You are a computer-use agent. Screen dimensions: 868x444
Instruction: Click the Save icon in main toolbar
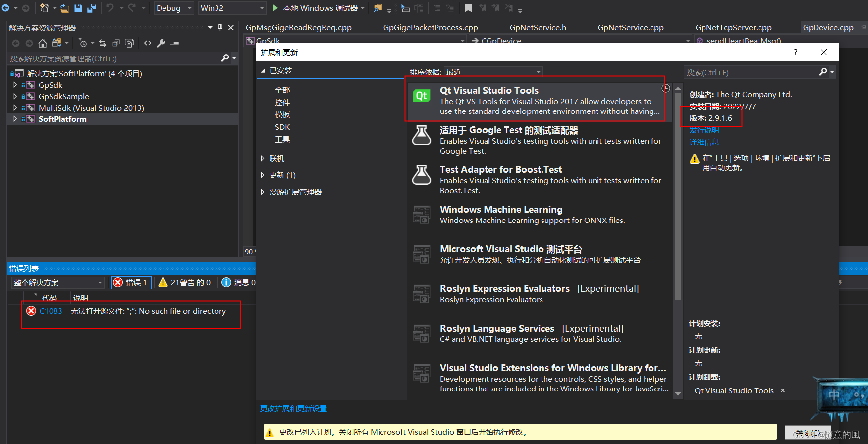[x=78, y=8]
